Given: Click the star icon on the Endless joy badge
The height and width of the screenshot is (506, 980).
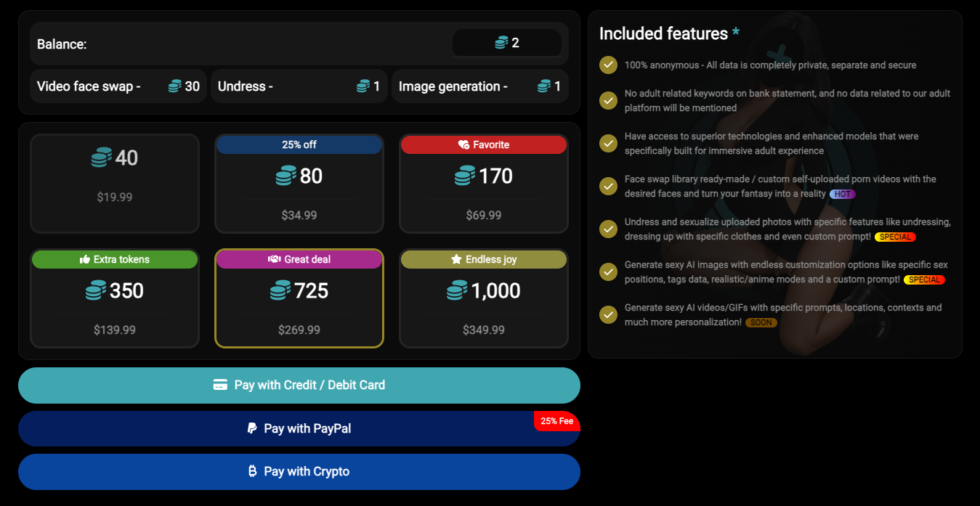Looking at the screenshot, I should coord(455,259).
